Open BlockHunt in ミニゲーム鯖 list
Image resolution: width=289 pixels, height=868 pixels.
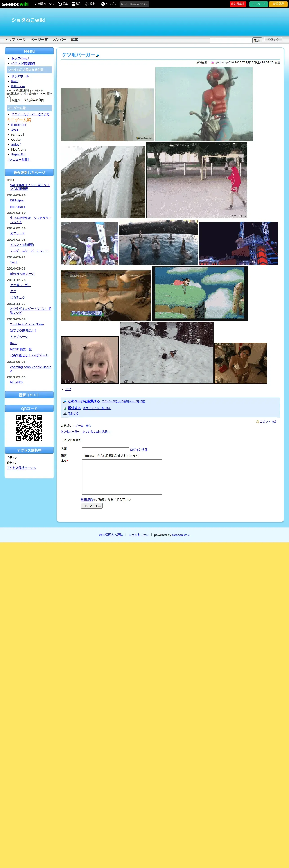19,125
